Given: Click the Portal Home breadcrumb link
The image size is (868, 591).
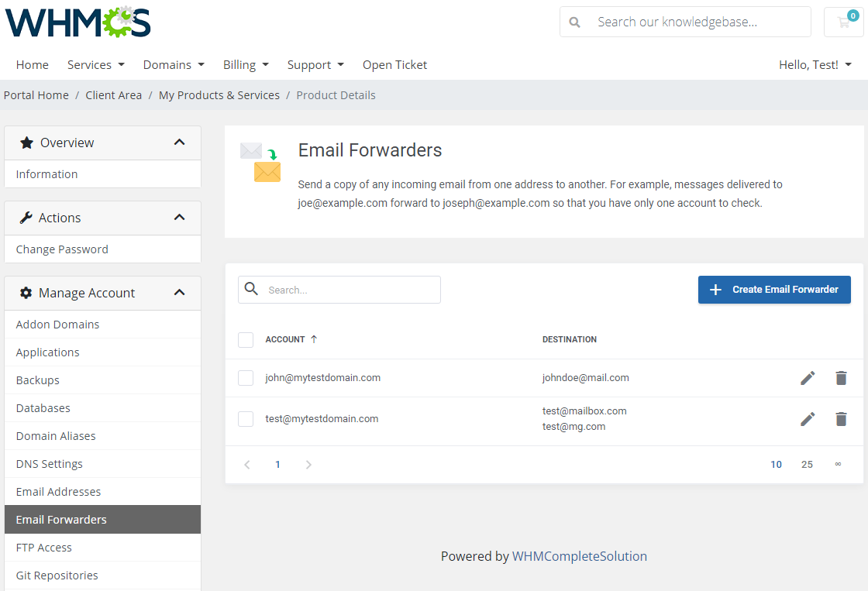Looking at the screenshot, I should [36, 95].
